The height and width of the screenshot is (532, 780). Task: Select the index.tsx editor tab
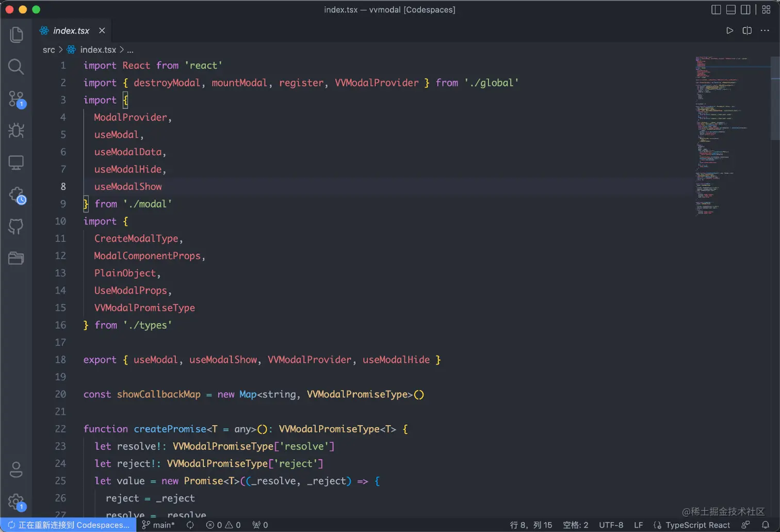(x=71, y=30)
